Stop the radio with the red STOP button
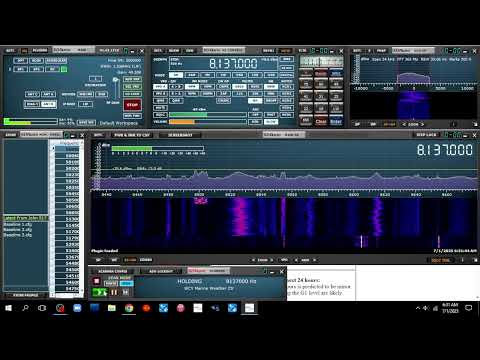The image size is (480, 360). pos(132,105)
